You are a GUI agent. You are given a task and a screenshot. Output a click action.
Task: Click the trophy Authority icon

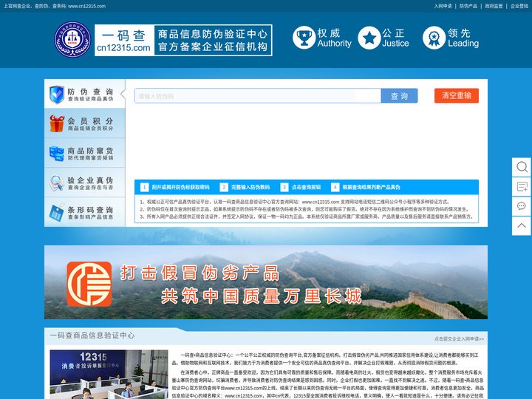click(x=304, y=38)
